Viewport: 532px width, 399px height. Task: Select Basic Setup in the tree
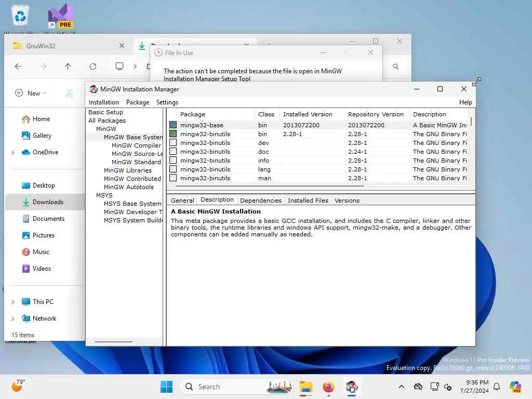pyautogui.click(x=106, y=112)
